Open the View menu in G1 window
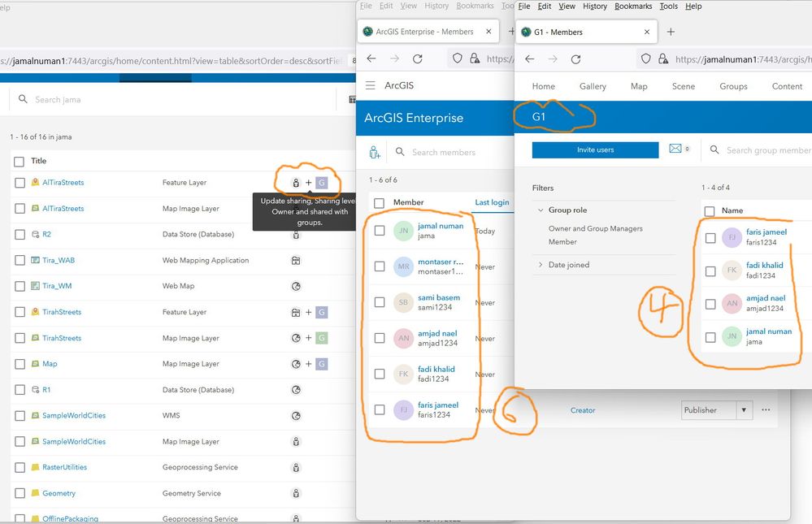This screenshot has width=812, height=524. coord(567,6)
